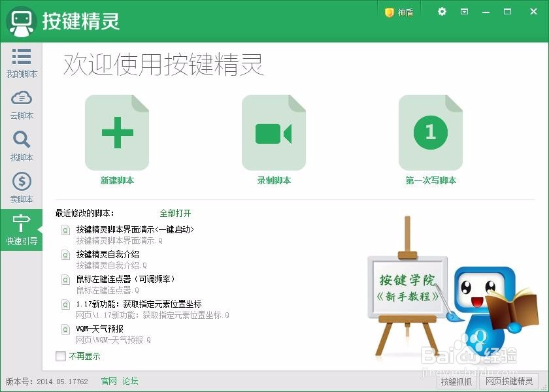Enable the 不再显示 checkbox
The image size is (549, 392).
coord(61,356)
